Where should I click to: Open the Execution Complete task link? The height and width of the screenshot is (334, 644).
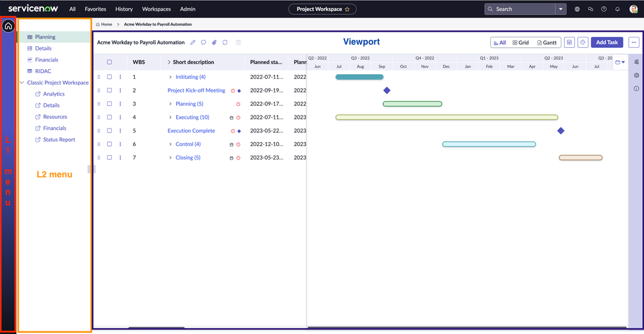tap(192, 130)
